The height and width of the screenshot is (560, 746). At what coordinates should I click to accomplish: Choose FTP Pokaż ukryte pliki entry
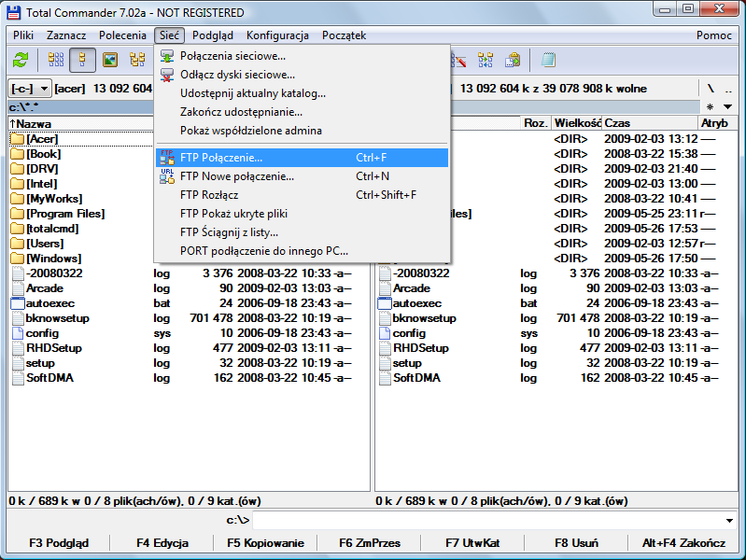coord(302,214)
